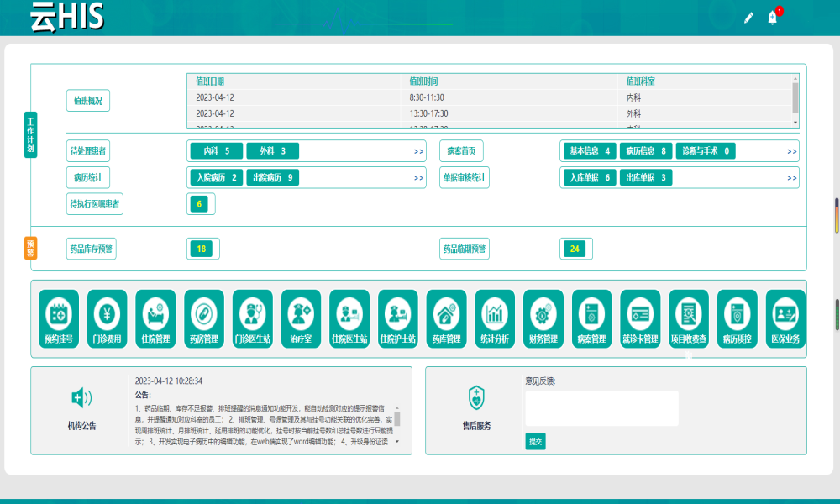840x504 pixels.
Task: View 外科 3 pending patients
Action: (273, 151)
